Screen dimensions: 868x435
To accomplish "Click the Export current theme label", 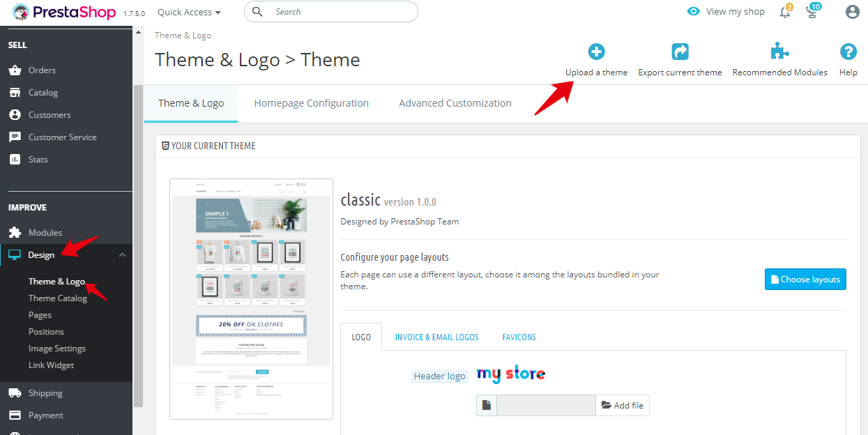I will pyautogui.click(x=680, y=72).
